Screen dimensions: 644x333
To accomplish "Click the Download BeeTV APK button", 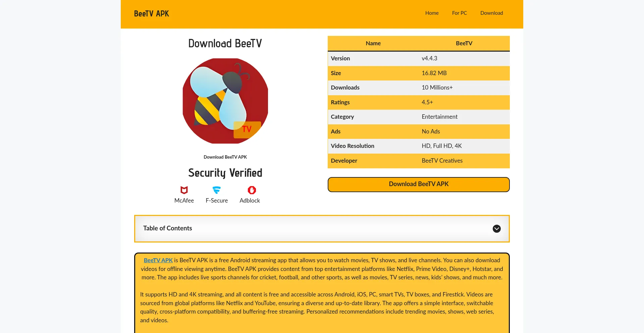I will [x=419, y=184].
